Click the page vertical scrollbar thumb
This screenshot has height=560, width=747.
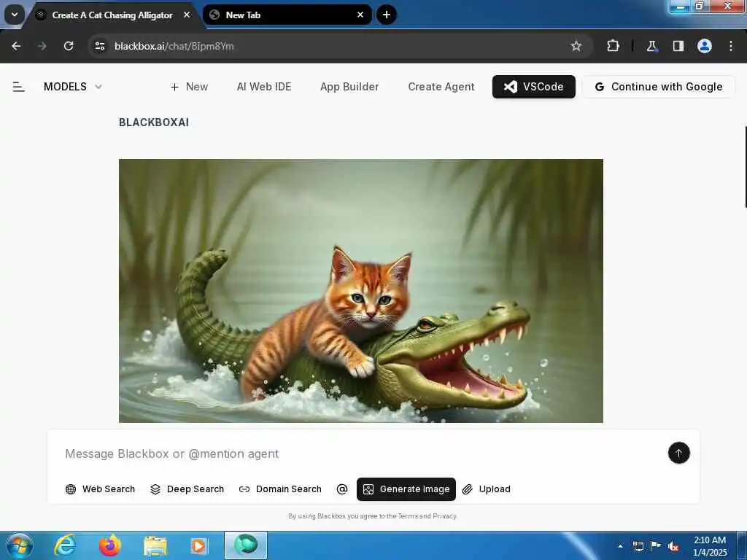745,167
